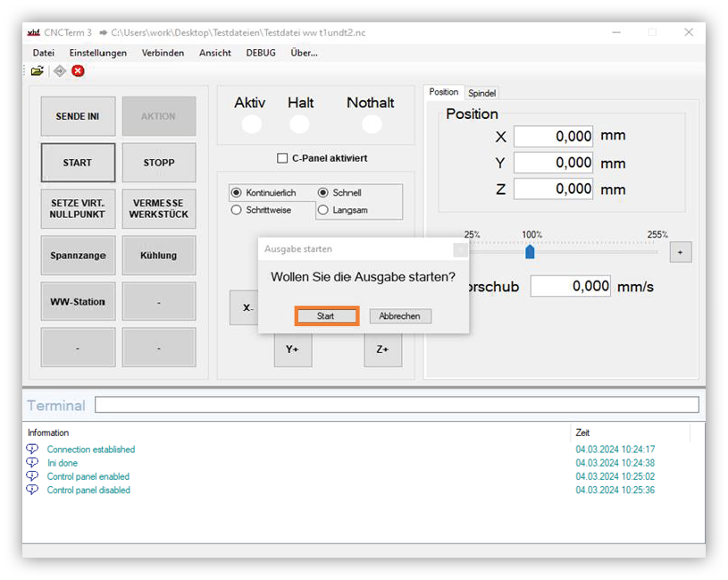This screenshot has width=728, height=580.
Task: Open the Verbinden menu
Action: pos(163,53)
